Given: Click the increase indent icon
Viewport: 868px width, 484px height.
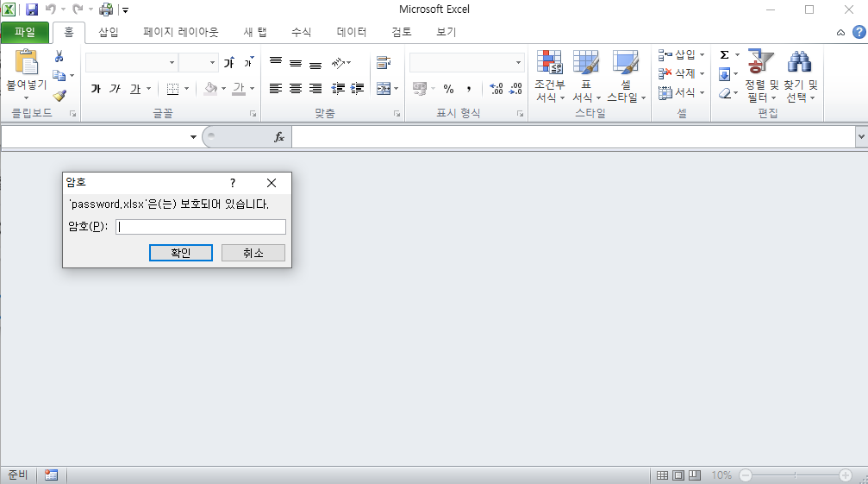Looking at the screenshot, I should 358,89.
